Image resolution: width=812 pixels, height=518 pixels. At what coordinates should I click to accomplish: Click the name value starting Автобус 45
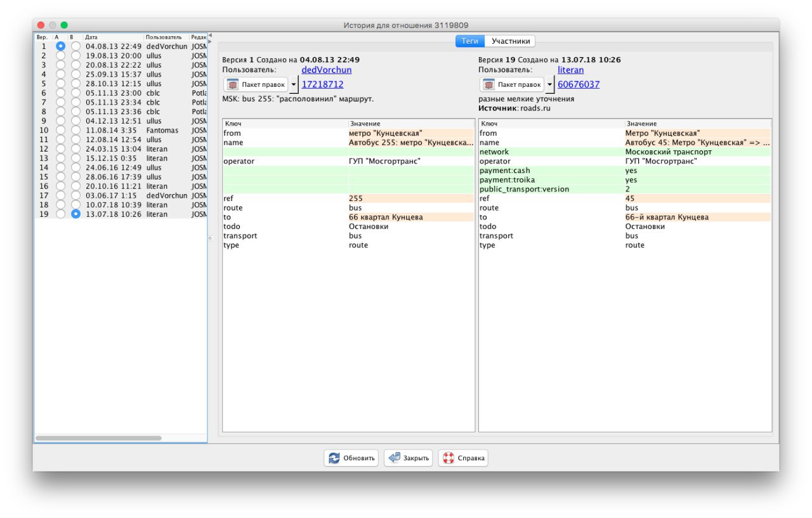pyautogui.click(x=698, y=143)
